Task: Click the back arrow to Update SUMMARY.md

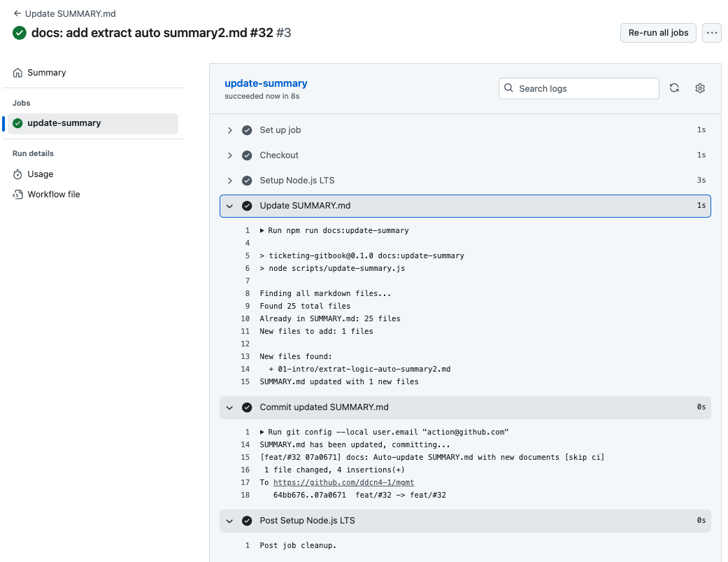Action: [x=17, y=13]
